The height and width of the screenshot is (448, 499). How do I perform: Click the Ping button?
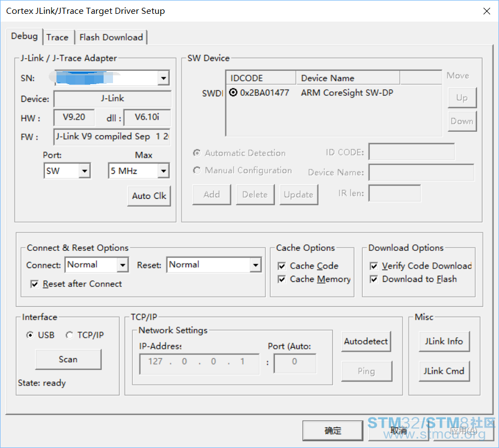pos(366,371)
